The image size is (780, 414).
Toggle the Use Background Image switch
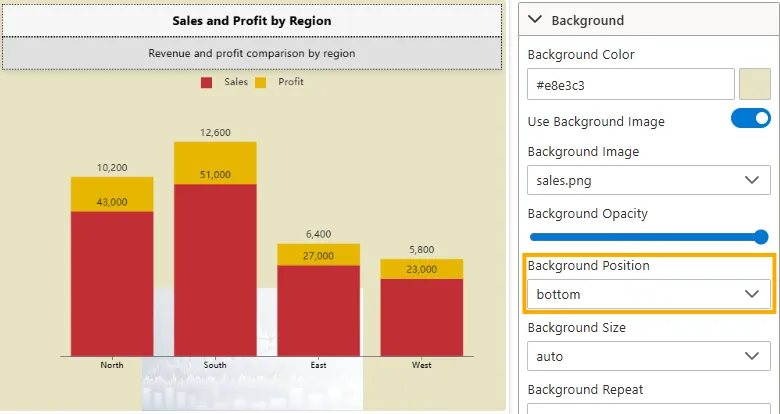(750, 119)
